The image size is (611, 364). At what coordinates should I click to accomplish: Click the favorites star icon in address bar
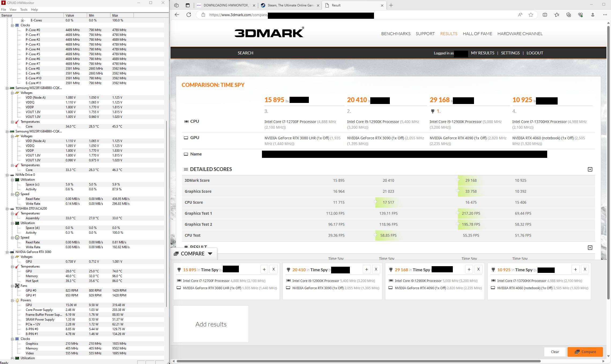[531, 15]
